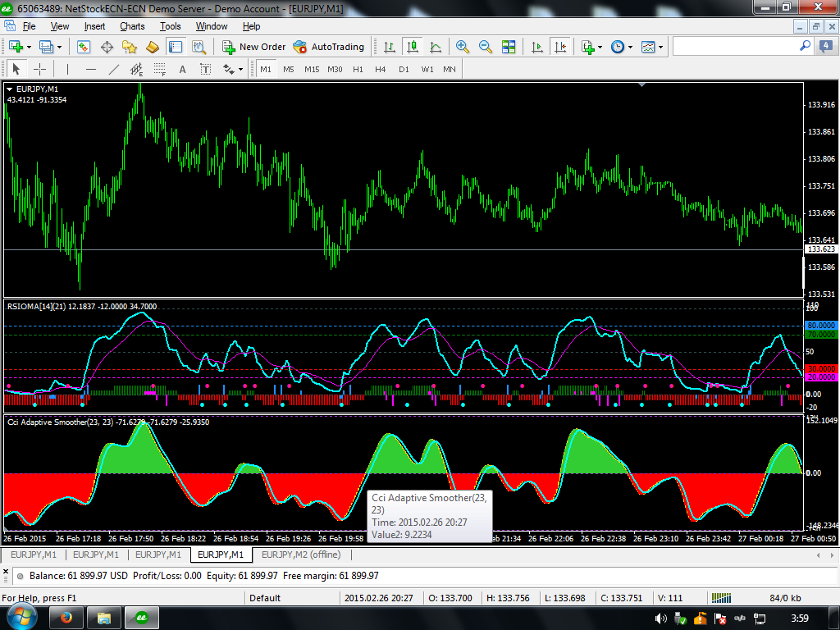Switch timeframe to H4
The image size is (840, 630).
[x=381, y=69]
